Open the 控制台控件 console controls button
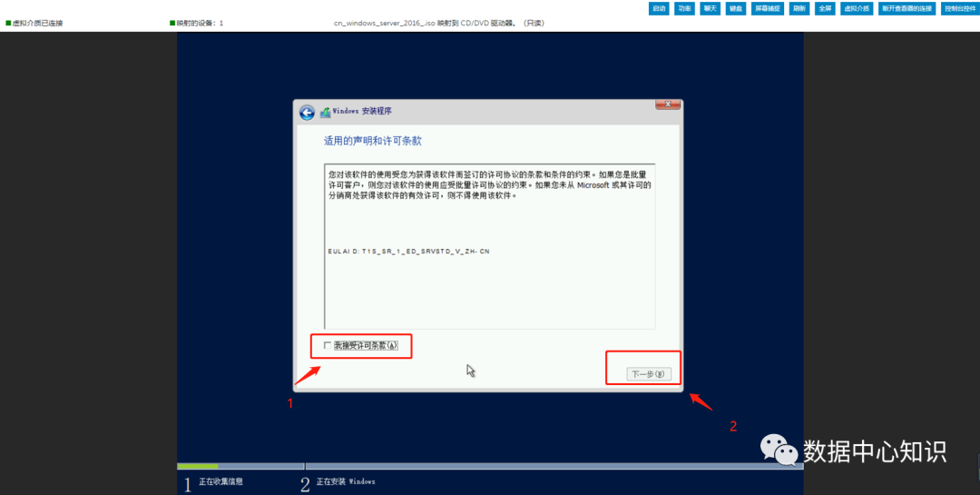Screen dimensions: 980x495 pos(960,9)
